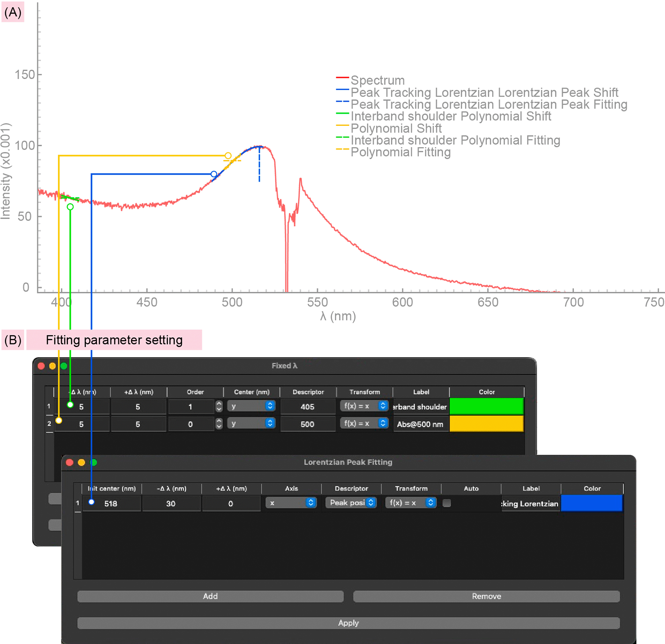The width and height of the screenshot is (665, 644).
Task: Click the Remove button
Action: tap(486, 596)
